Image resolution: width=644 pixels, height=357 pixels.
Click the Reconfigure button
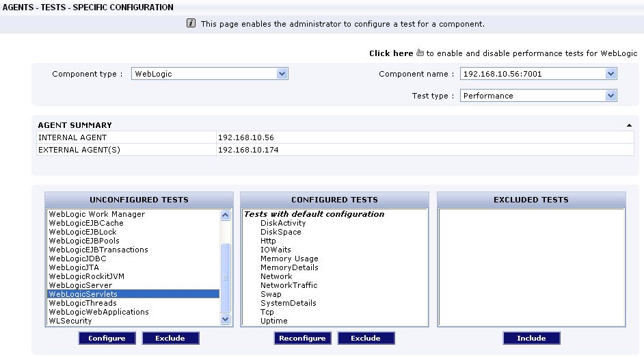(x=302, y=338)
